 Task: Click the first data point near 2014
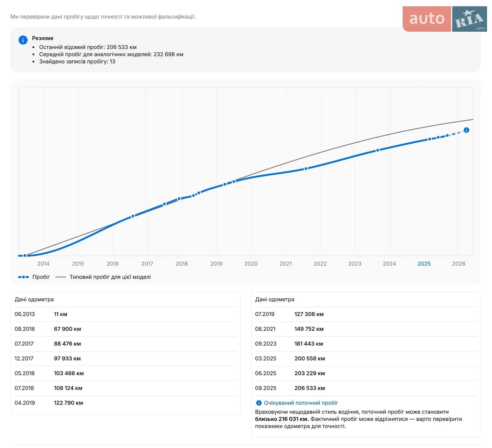click(x=25, y=255)
